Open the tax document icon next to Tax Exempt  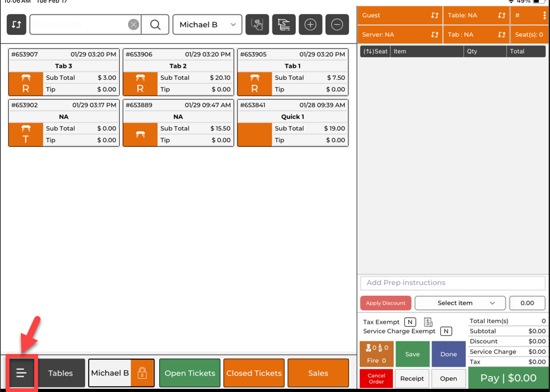(428, 322)
